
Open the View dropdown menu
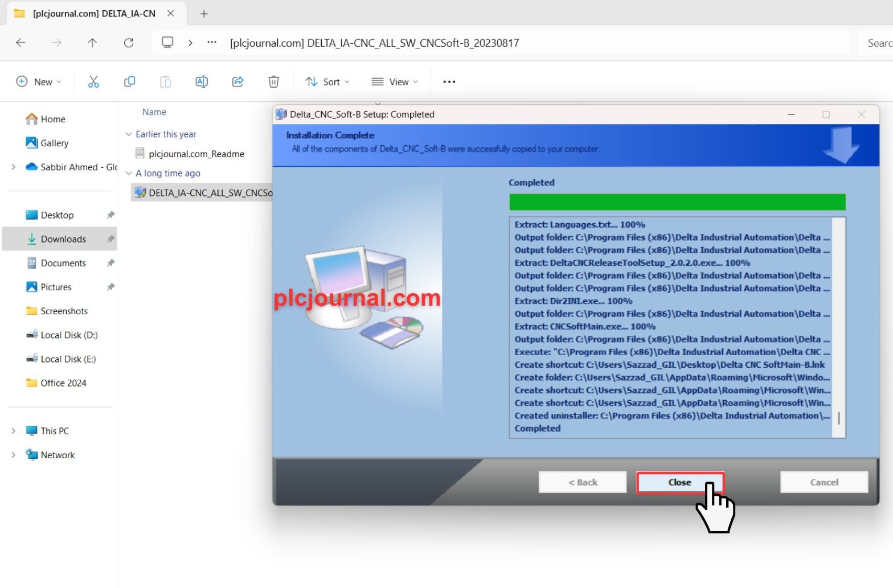pos(395,82)
